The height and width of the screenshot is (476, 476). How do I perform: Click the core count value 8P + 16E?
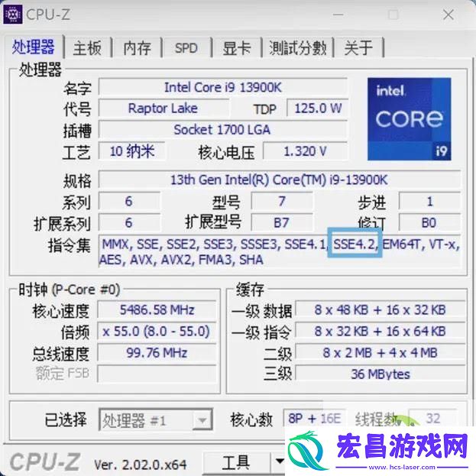tap(314, 419)
